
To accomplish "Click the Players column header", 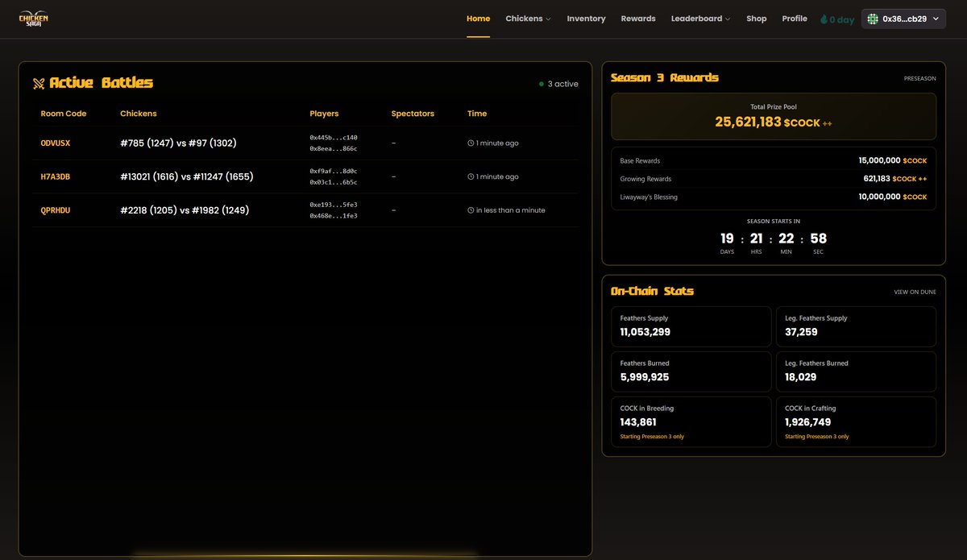I will click(324, 114).
